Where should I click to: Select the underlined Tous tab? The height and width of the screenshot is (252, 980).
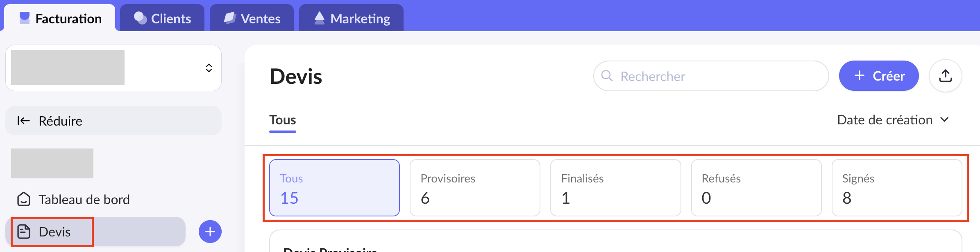pyautogui.click(x=282, y=120)
